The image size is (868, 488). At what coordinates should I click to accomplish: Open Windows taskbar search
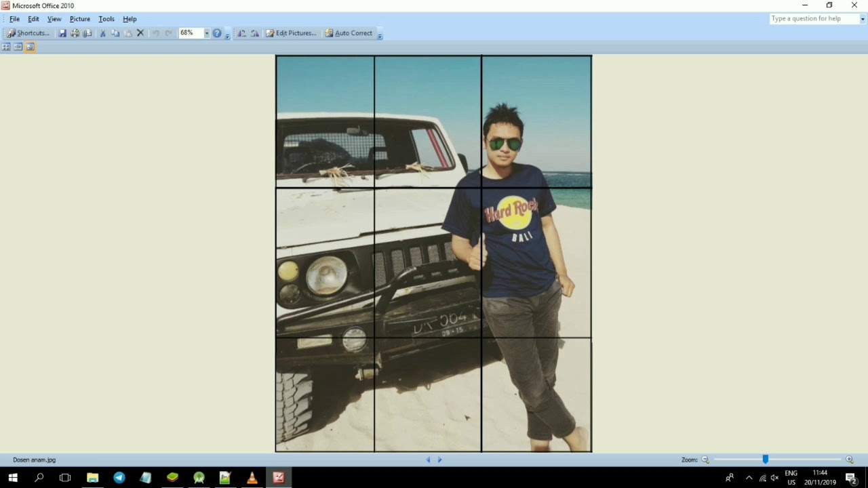(39, 478)
